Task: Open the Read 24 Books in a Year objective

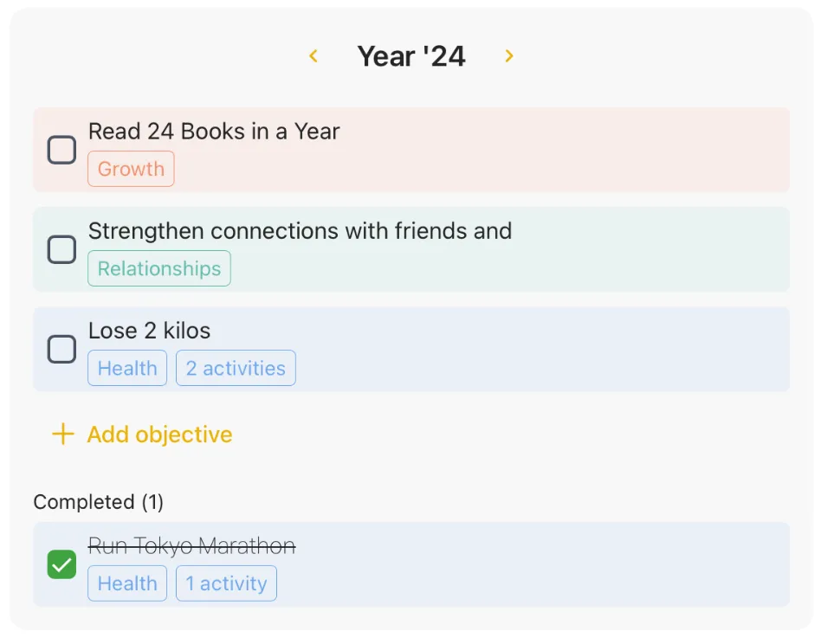Action: [x=214, y=132]
